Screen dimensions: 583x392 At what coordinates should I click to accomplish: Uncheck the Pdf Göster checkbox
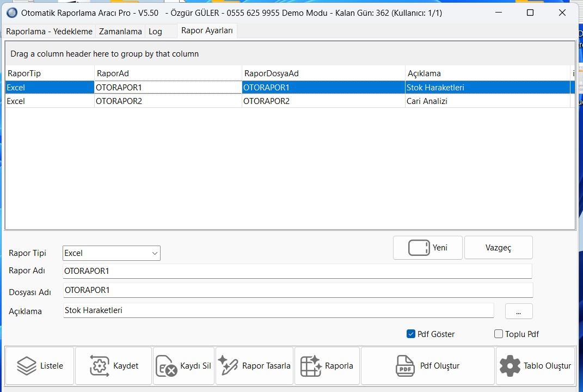click(x=411, y=334)
